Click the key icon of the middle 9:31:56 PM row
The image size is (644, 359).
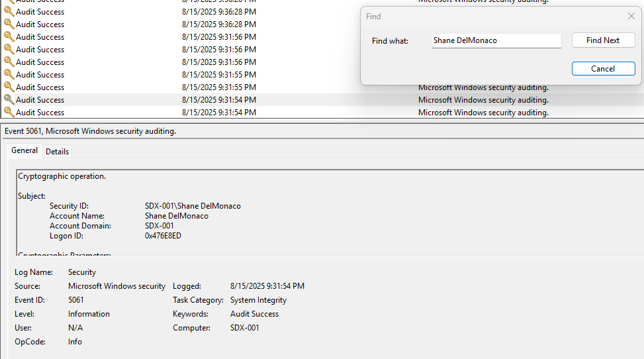9,49
